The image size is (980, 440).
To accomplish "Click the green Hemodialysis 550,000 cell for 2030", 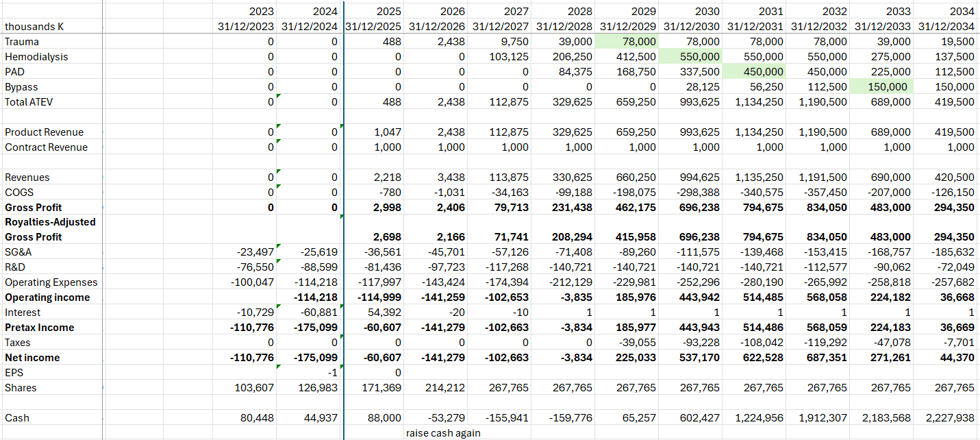I will click(690, 57).
